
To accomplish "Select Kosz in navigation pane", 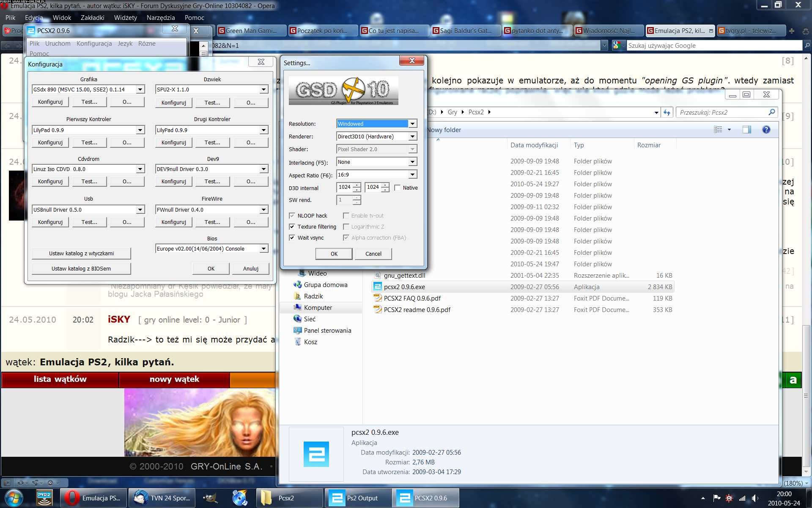I will [x=310, y=342].
